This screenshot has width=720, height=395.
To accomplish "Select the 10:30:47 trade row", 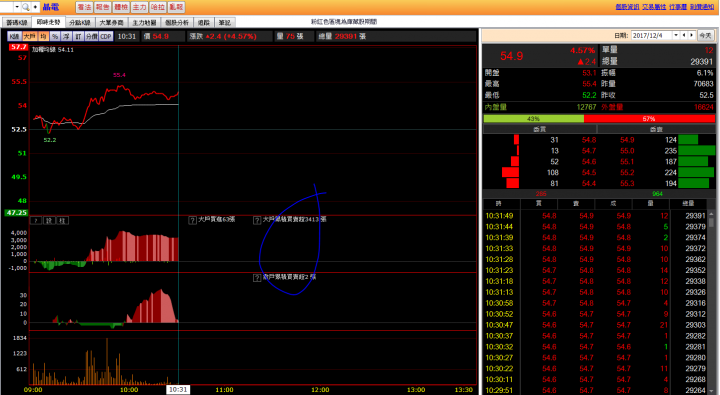I will pyautogui.click(x=596, y=325).
